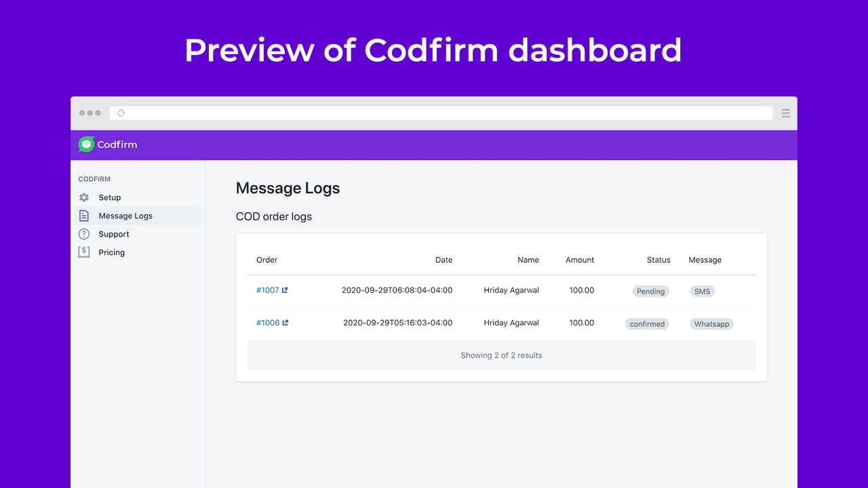
Task: Click the Support question mark icon
Action: [x=83, y=234]
